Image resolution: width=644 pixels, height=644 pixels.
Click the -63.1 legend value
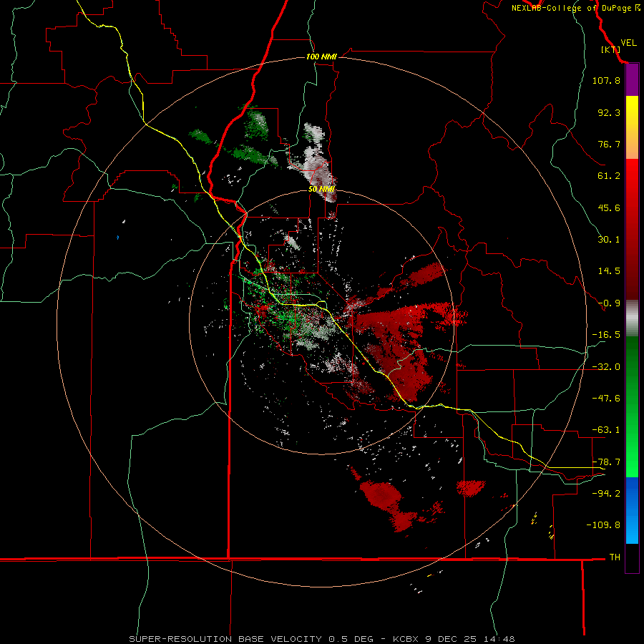tap(606, 430)
